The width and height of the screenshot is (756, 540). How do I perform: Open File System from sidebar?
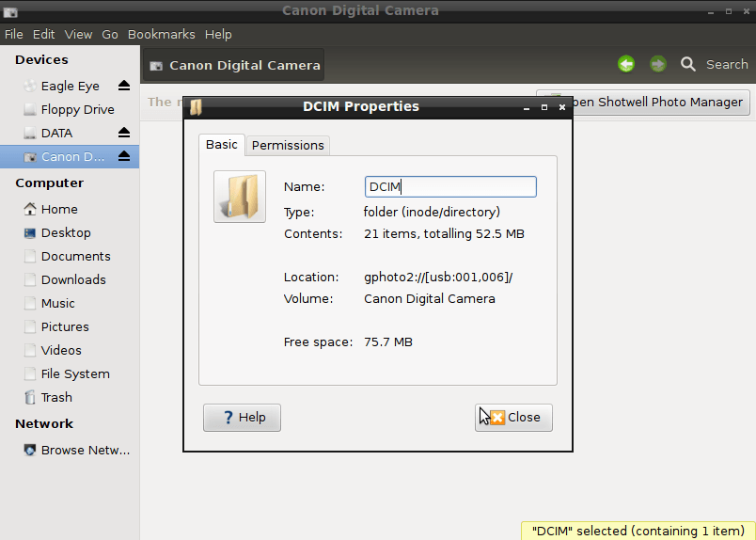[x=70, y=374]
